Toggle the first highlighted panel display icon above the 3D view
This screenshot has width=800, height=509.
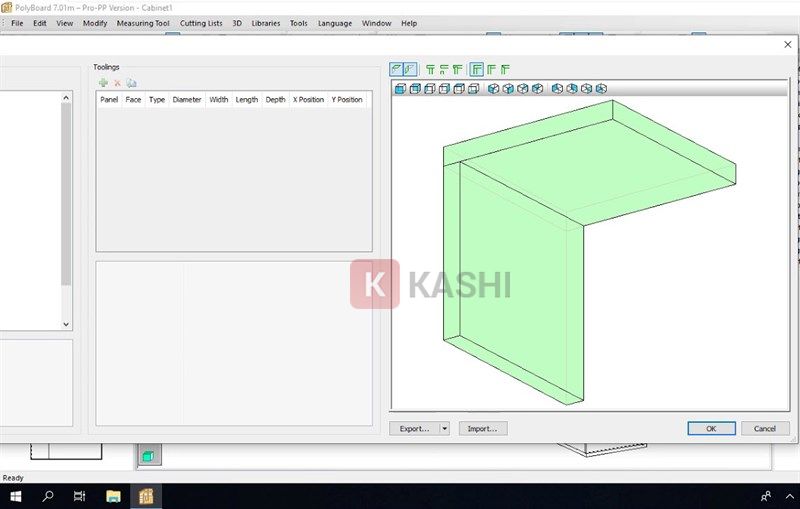point(396,69)
